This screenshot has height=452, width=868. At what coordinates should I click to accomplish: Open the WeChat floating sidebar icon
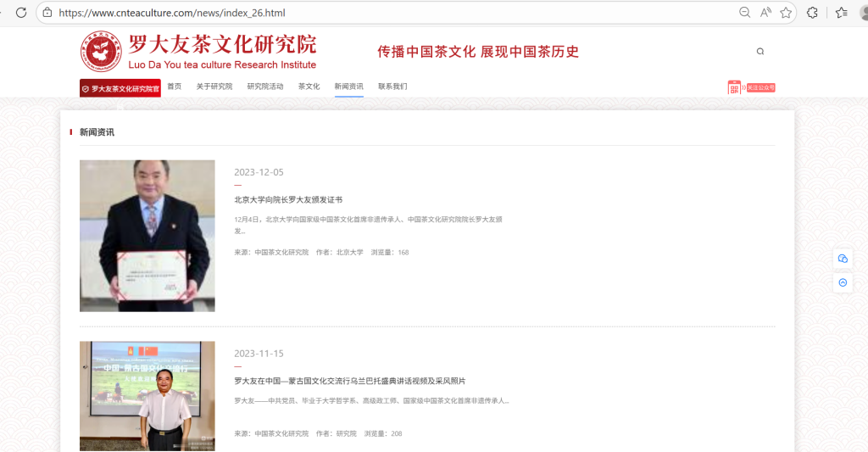click(843, 259)
